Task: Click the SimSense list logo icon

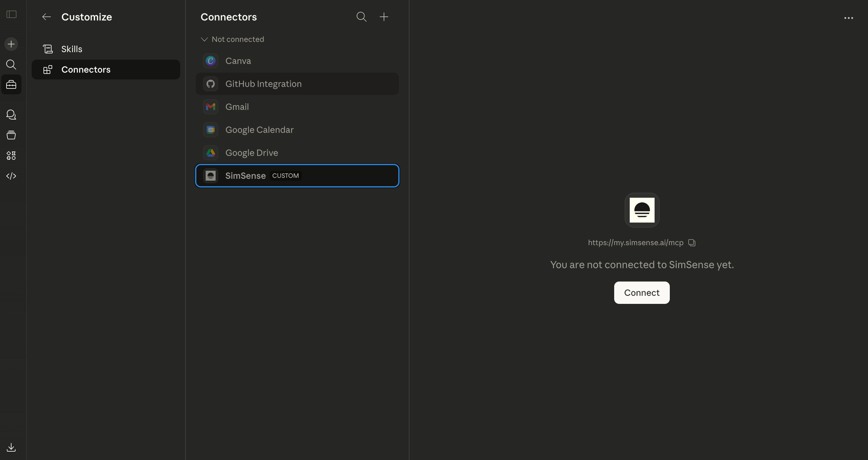Action: pos(211,176)
